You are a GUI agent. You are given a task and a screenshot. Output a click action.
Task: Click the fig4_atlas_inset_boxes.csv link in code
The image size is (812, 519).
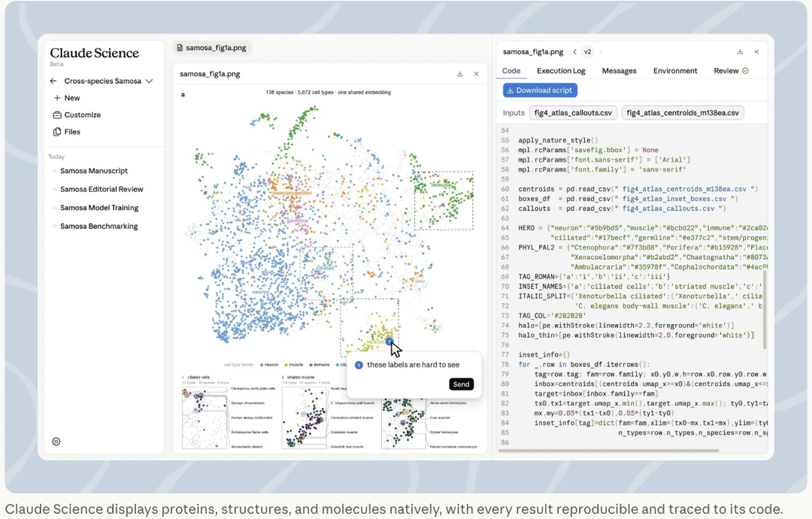(x=674, y=199)
